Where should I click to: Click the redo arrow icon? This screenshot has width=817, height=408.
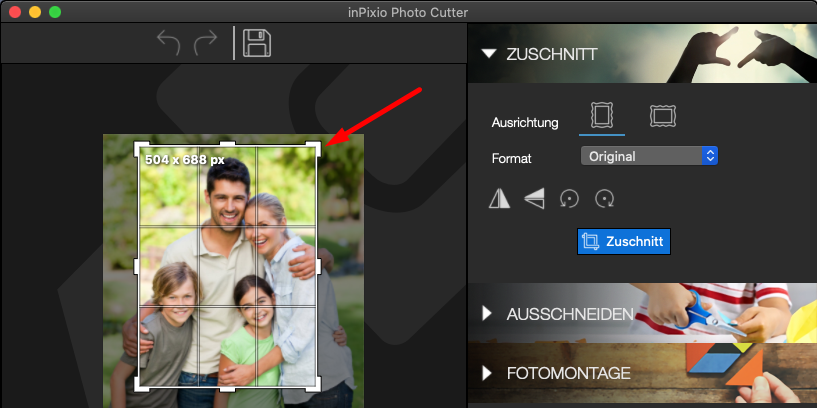pos(205,43)
